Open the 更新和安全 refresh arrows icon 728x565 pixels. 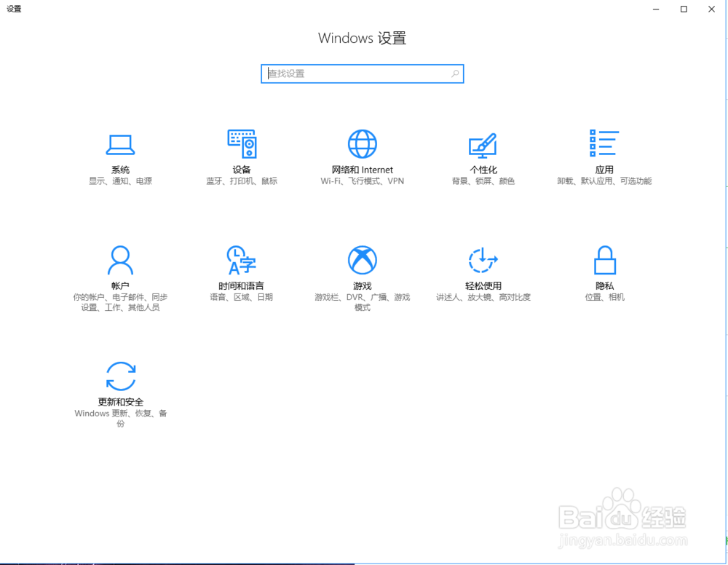pos(121,376)
